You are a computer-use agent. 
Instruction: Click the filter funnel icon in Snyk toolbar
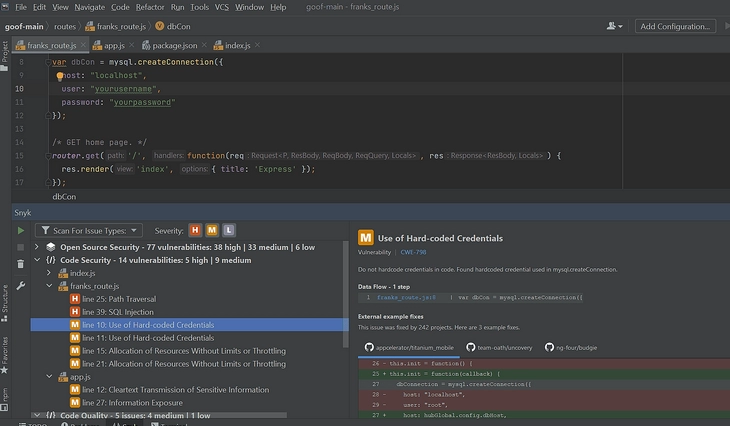45,230
